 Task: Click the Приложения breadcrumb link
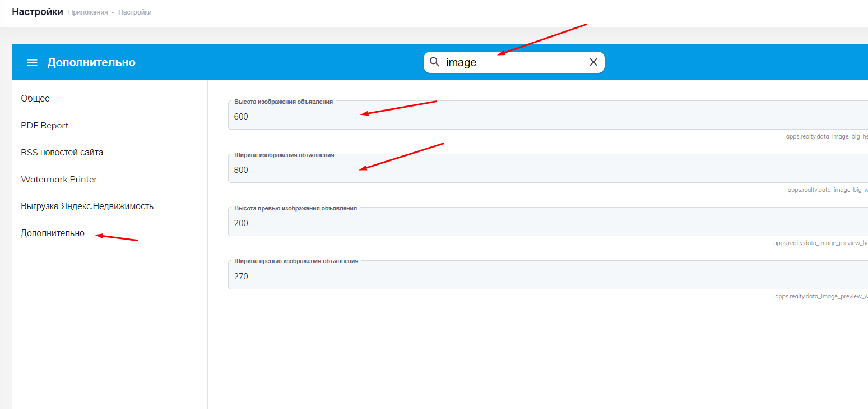coord(88,12)
